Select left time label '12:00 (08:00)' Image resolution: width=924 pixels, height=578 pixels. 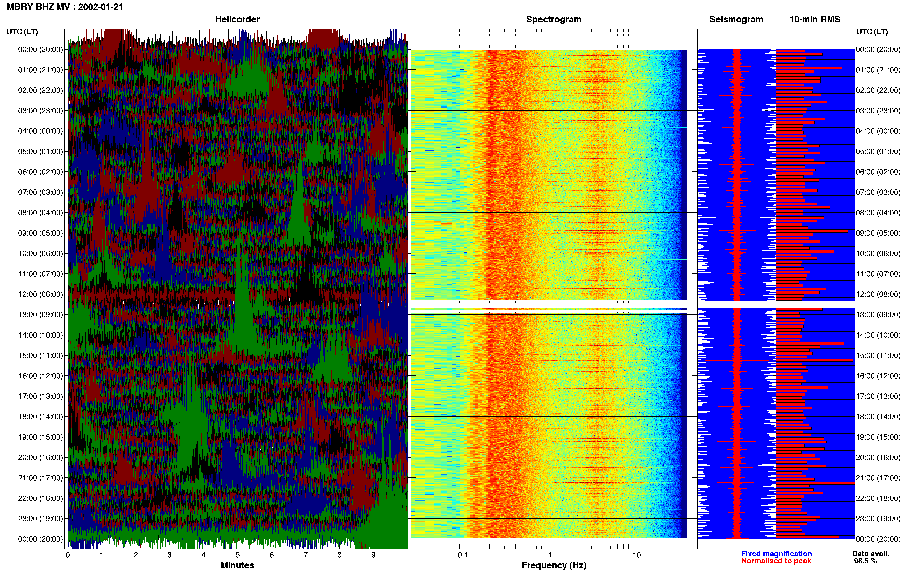point(41,294)
